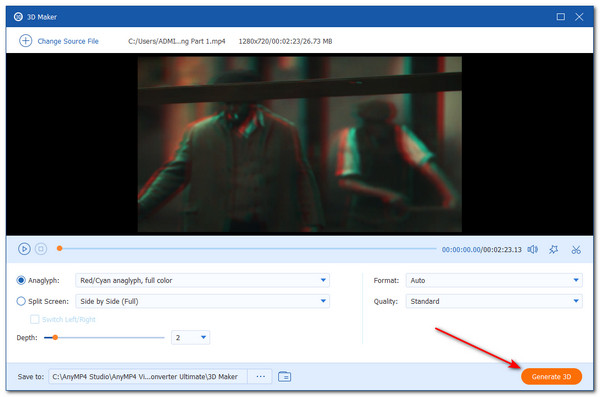Select the Split Screen radio button
Image resolution: width=600 pixels, height=397 pixels.
point(21,301)
